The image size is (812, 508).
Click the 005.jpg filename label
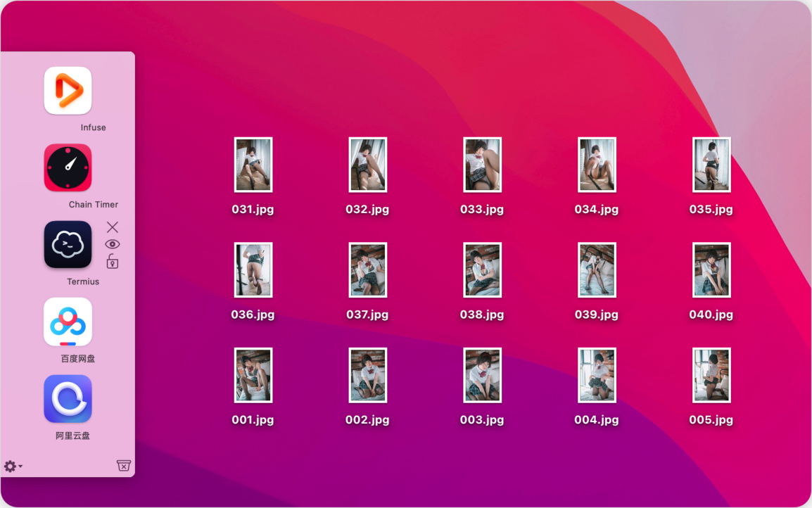tap(711, 420)
